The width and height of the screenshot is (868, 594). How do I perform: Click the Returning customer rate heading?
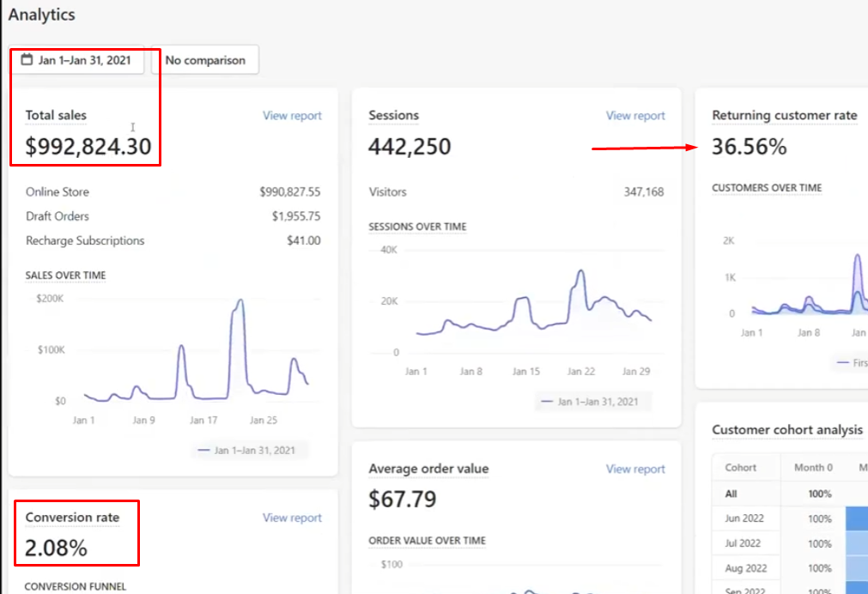(x=785, y=115)
